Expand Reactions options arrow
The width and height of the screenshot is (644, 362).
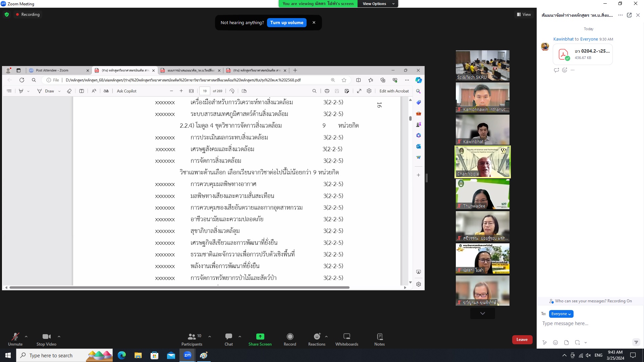tap(326, 337)
